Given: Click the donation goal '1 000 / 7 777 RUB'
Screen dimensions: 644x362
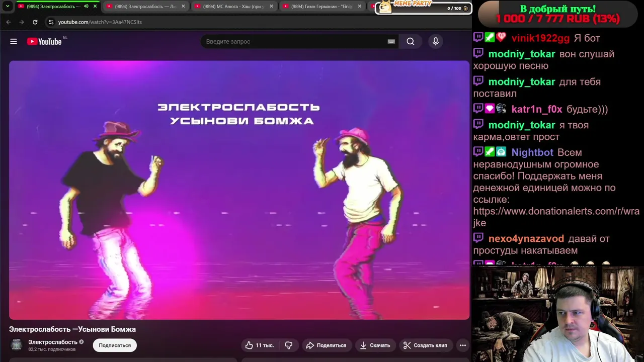Looking at the screenshot, I should (x=557, y=19).
